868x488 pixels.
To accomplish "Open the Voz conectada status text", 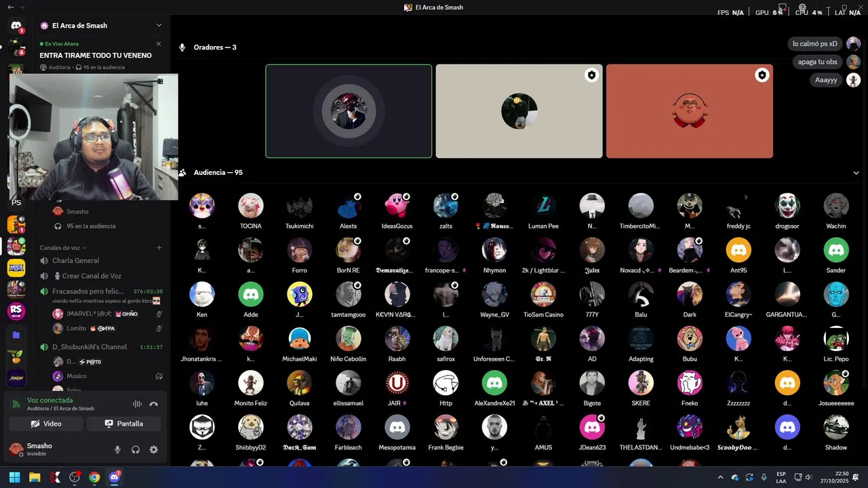I will click(x=50, y=400).
